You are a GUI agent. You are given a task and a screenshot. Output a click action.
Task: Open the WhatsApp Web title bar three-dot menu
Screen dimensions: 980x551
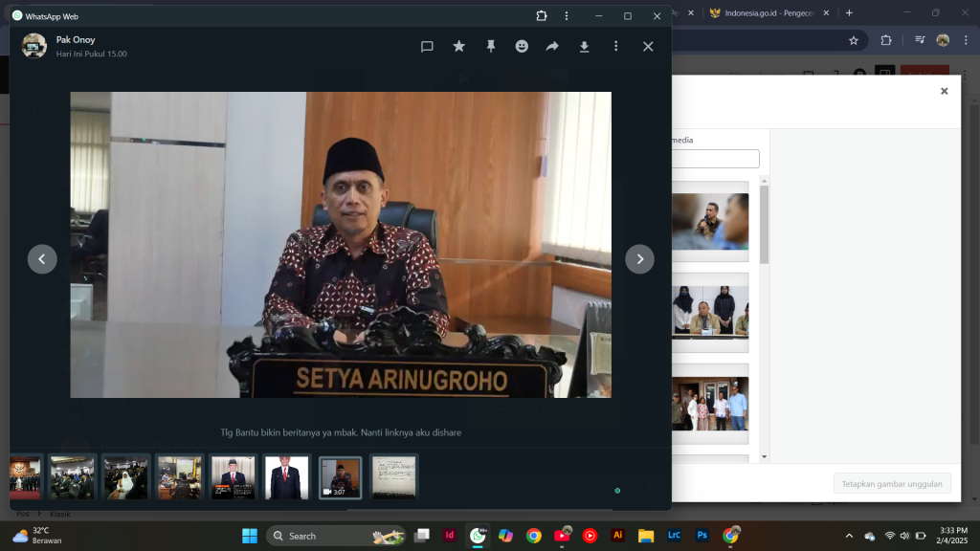pos(567,16)
